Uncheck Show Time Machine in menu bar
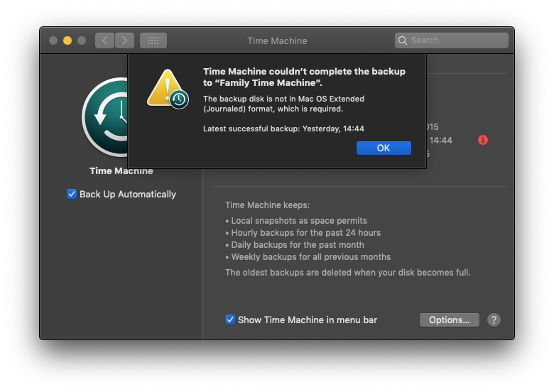 pos(230,320)
